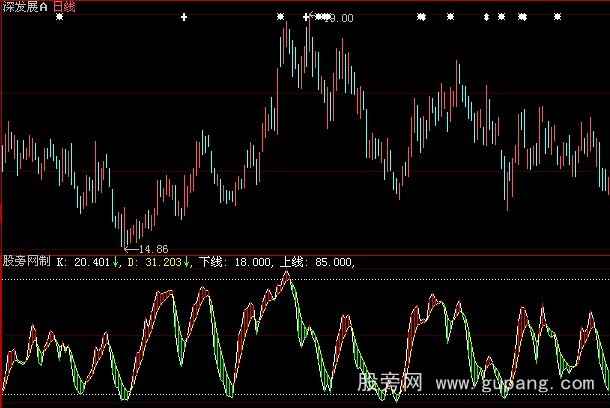
Task: Select the 上线: 85.000 parameter
Action: click(x=317, y=262)
